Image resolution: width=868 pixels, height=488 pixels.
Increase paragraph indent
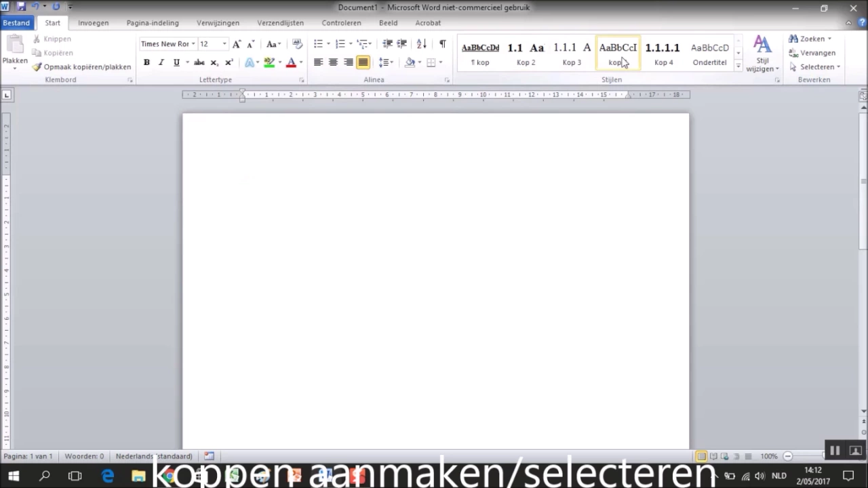[x=401, y=44]
